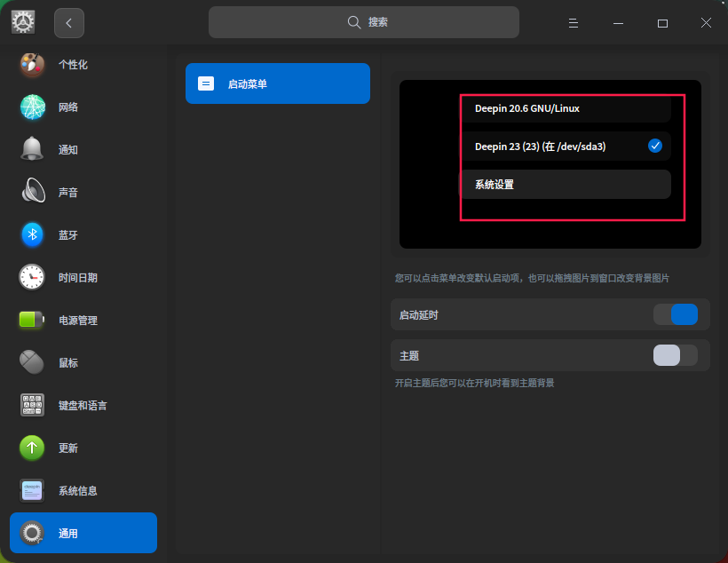728x563 pixels.
Task: Click the blue checkmark on Deepin 23
Action: click(655, 146)
